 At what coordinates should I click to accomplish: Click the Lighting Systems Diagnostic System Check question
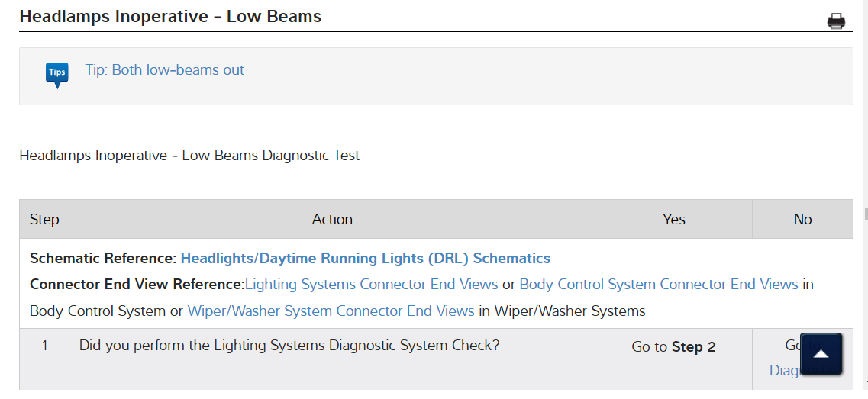[289, 346]
